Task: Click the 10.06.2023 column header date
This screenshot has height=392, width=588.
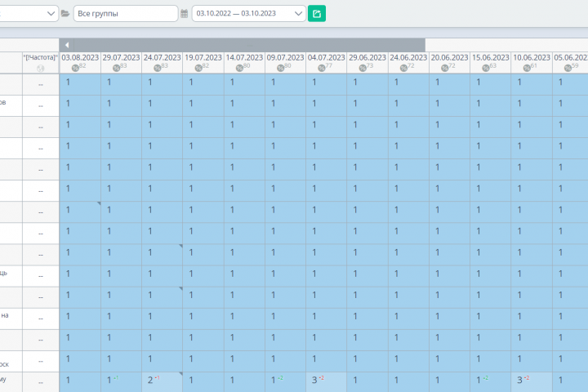Action: 532,57
